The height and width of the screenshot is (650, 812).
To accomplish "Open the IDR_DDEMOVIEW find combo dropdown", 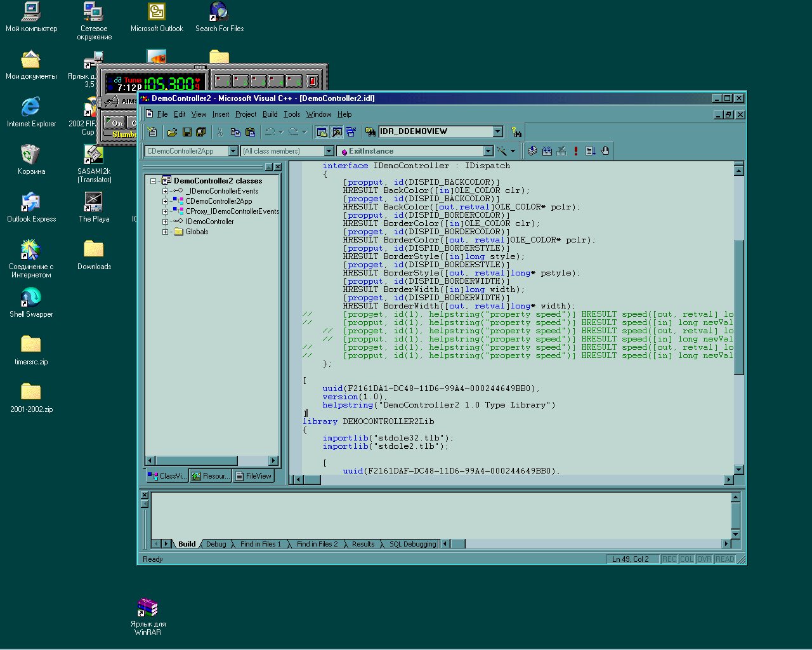I will (x=498, y=131).
